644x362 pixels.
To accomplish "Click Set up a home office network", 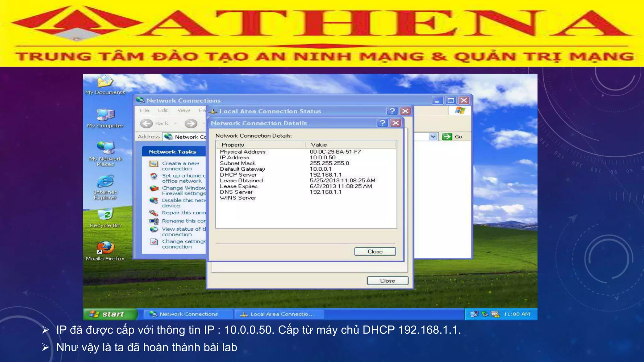I will tap(183, 178).
